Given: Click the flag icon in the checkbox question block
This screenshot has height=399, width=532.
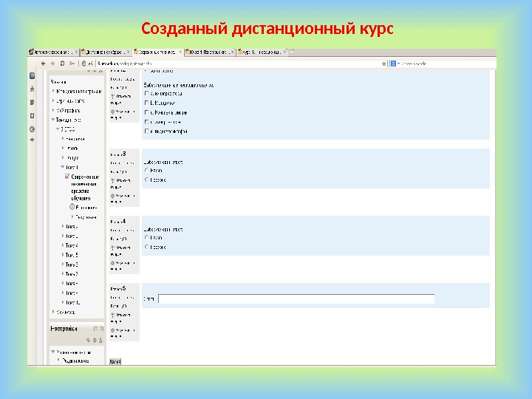Looking at the screenshot, I should pyautogui.click(x=112, y=96).
